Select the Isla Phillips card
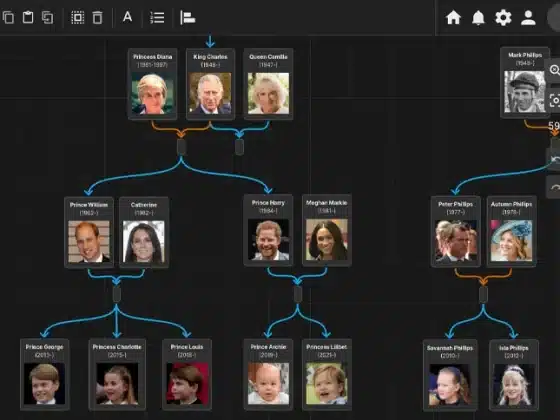 (x=514, y=375)
